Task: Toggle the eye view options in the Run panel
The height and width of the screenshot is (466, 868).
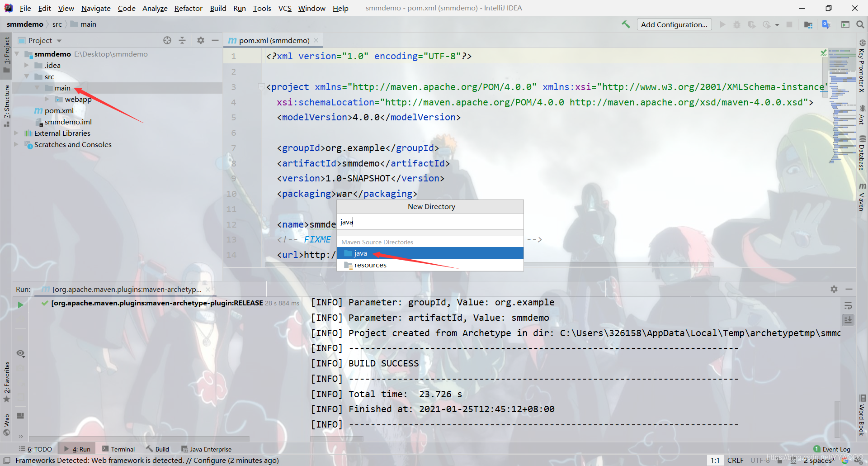Action: [20, 353]
